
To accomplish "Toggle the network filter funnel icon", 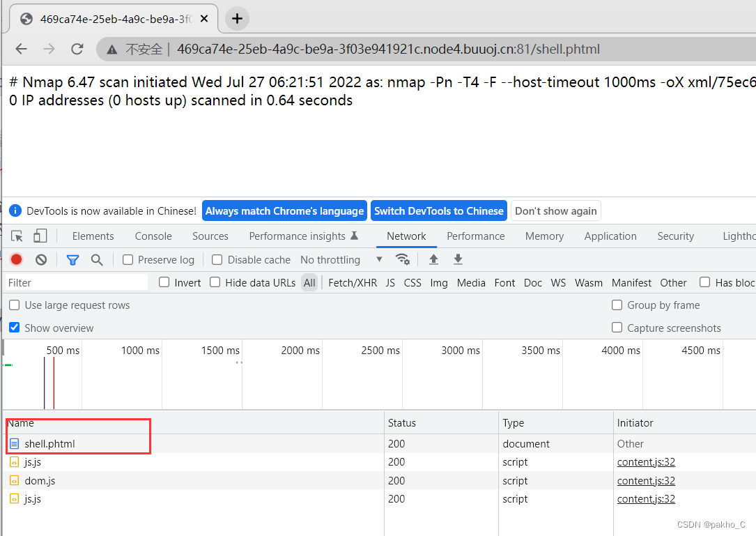I will pos(72,260).
